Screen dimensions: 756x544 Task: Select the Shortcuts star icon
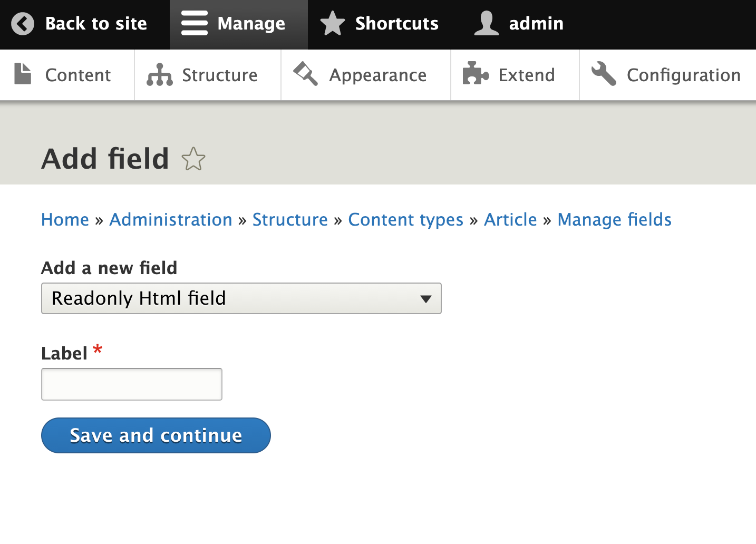[x=332, y=23]
